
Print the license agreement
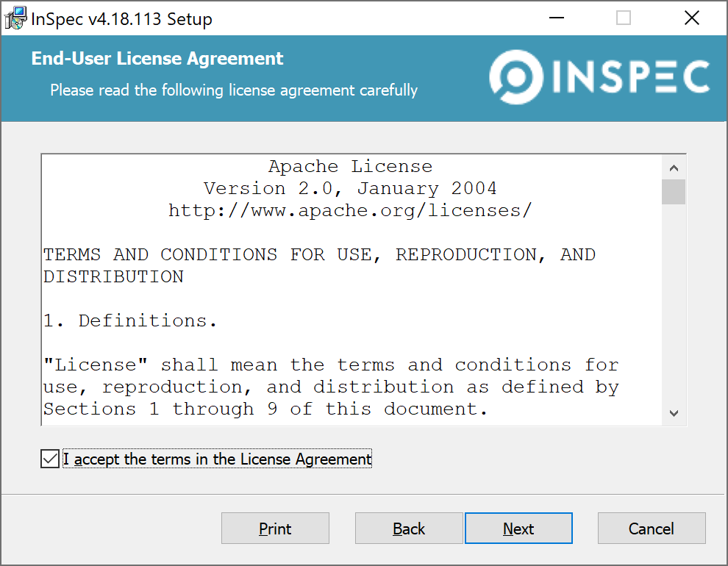coord(275,528)
